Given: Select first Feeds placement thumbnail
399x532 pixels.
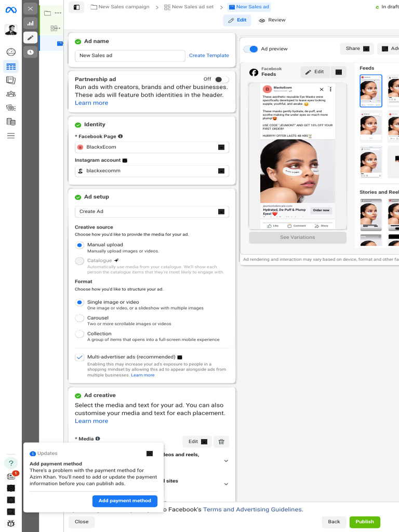Looking at the screenshot, I should [x=371, y=91].
